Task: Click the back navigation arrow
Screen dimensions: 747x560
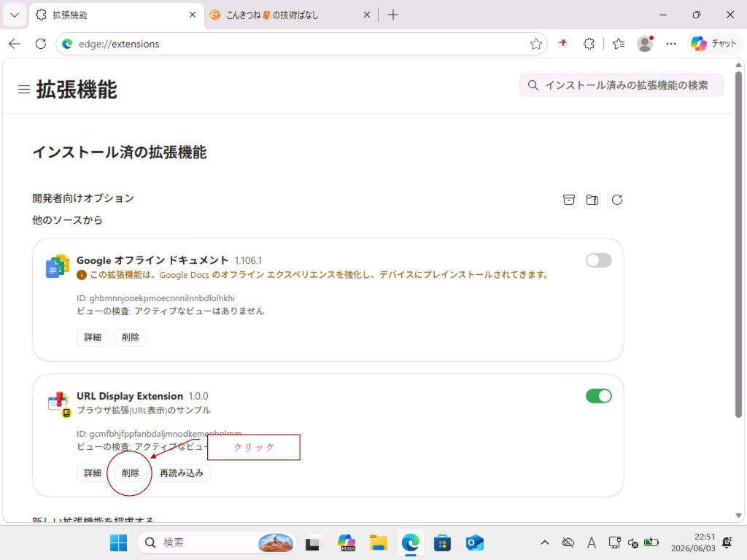Action: (15, 44)
